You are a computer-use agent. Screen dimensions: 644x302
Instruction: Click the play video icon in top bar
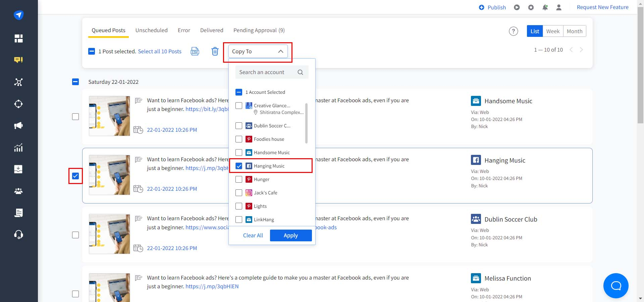tap(517, 7)
